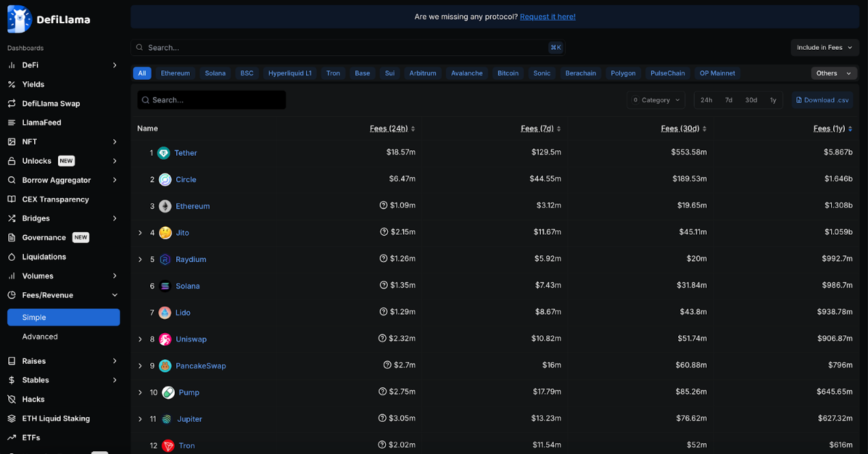Select the 1y time period option

[x=773, y=100]
